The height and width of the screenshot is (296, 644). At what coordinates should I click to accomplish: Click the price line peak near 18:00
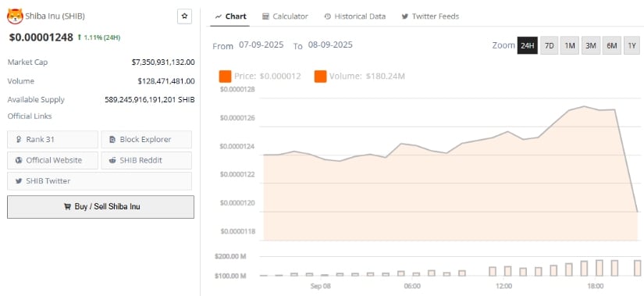[584, 106]
